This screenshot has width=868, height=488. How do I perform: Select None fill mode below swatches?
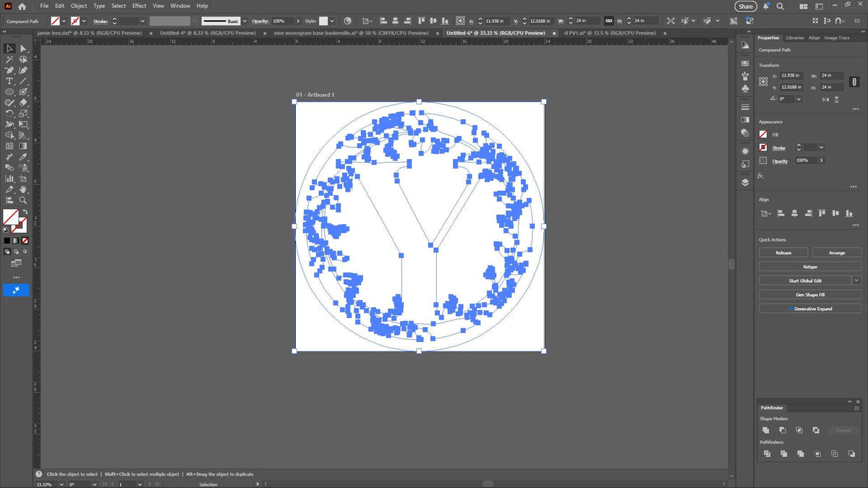pyautogui.click(x=25, y=241)
